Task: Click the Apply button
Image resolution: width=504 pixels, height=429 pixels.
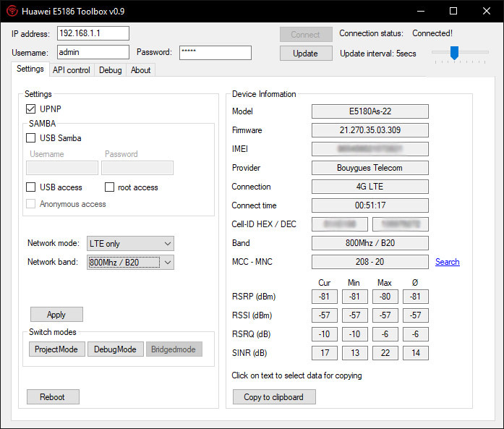Action: (x=56, y=314)
